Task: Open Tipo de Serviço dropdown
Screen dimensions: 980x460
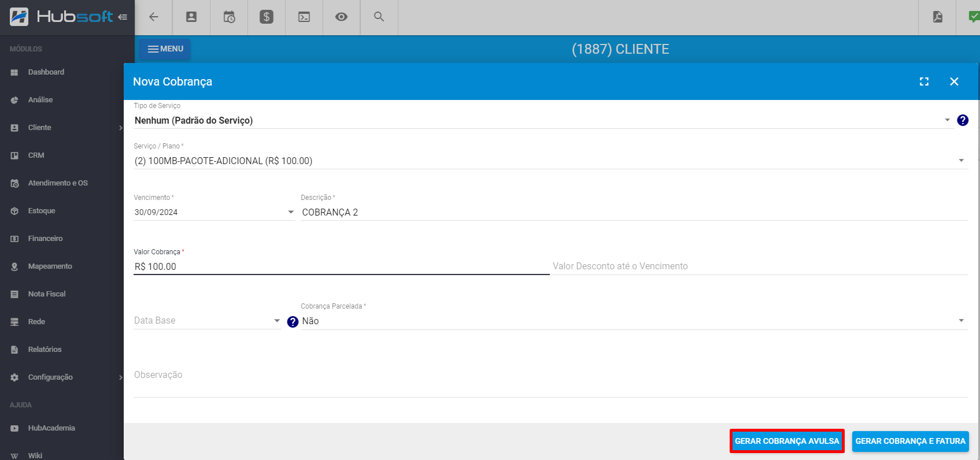Action: click(x=543, y=120)
